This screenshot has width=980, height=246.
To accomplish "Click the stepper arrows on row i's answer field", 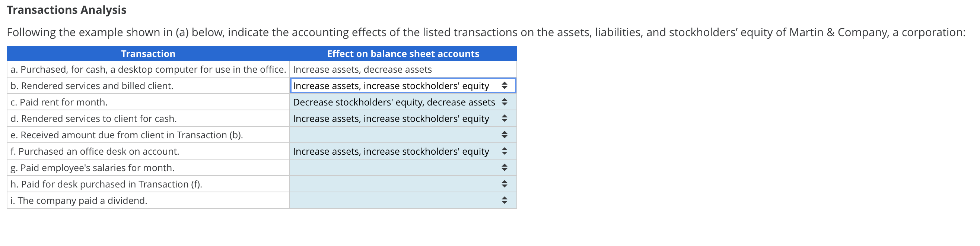I will [504, 200].
